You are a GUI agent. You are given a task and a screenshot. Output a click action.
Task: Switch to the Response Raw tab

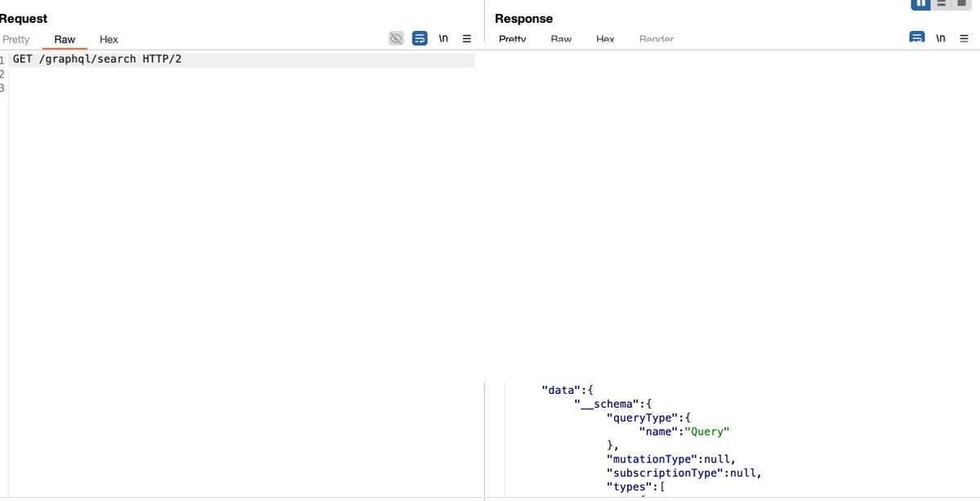(561, 38)
